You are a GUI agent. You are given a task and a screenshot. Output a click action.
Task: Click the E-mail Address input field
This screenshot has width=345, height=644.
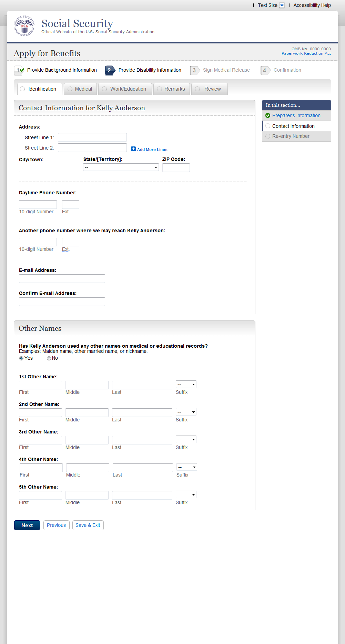[62, 278]
